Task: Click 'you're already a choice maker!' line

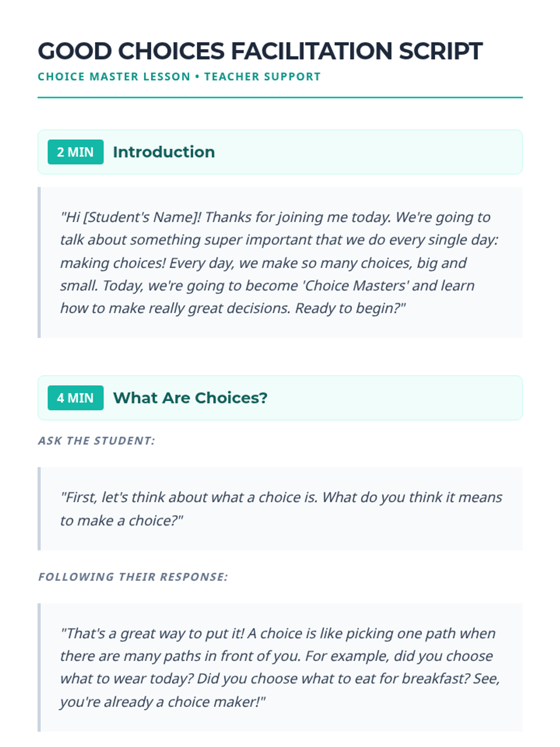Action: tap(162, 702)
